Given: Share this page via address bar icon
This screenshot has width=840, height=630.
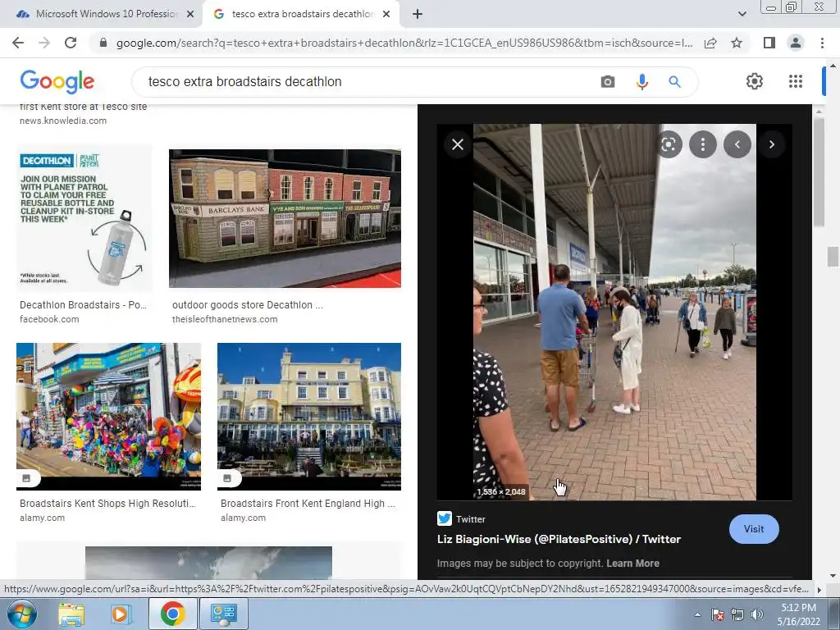Looking at the screenshot, I should [x=710, y=43].
